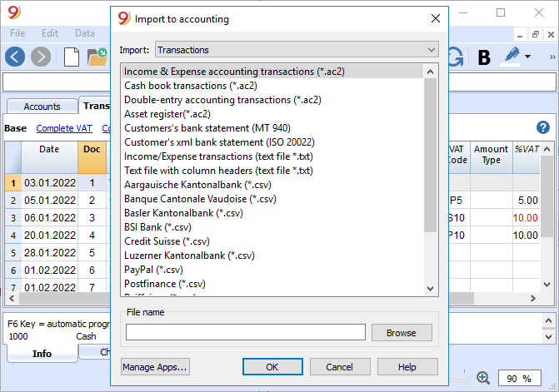
Task: Open the Complete VAT view link
Action: [x=64, y=128]
